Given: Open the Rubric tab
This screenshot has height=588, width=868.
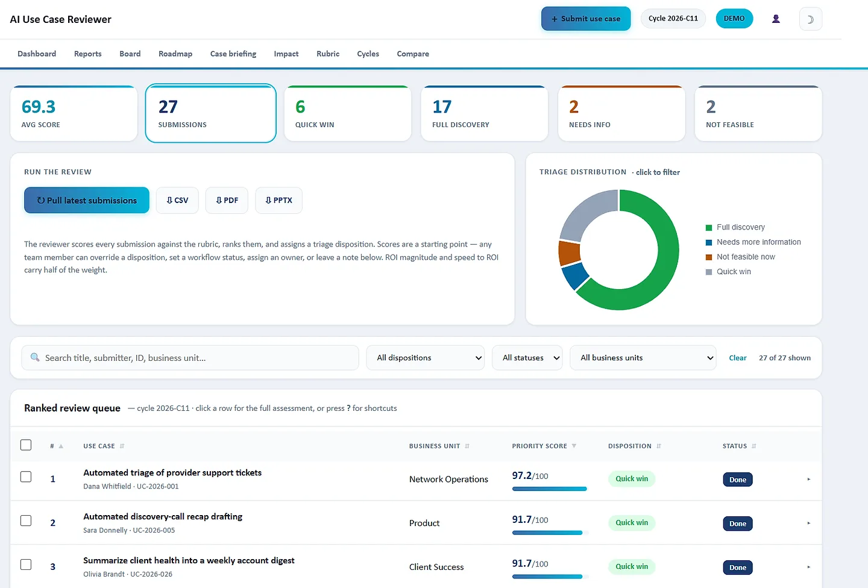Looking at the screenshot, I should pos(328,54).
